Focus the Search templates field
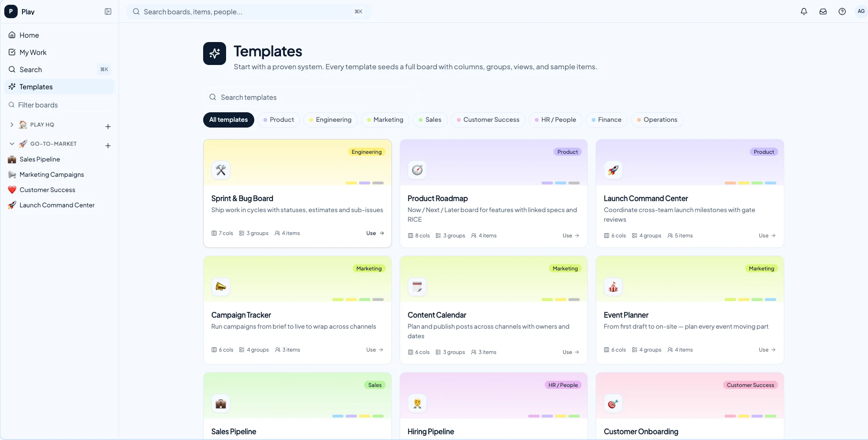 (310, 97)
